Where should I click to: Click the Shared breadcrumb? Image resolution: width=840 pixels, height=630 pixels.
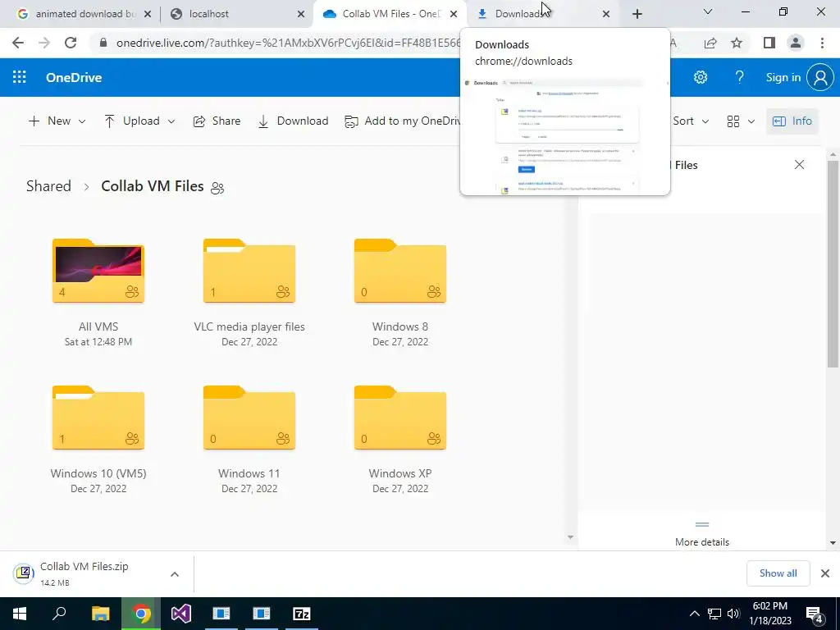click(48, 186)
